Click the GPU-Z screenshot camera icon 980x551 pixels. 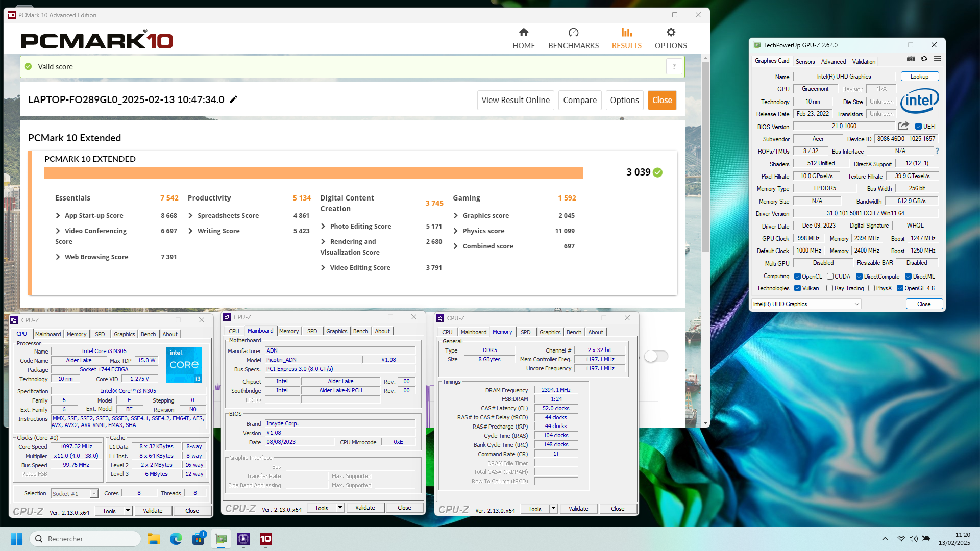point(911,59)
